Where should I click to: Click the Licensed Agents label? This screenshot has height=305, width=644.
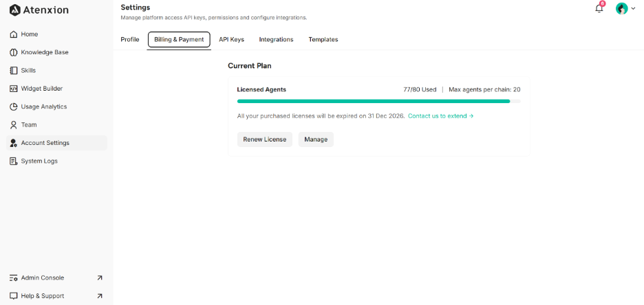pyautogui.click(x=261, y=89)
